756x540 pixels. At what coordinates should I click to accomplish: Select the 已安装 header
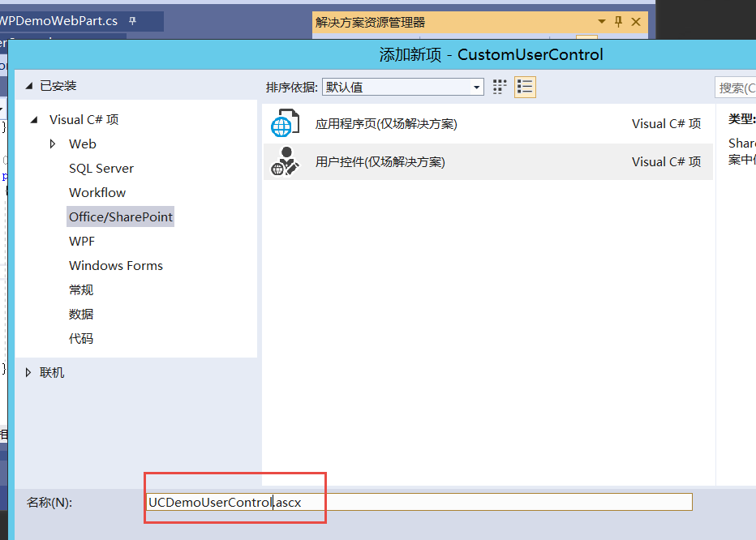coord(58,86)
